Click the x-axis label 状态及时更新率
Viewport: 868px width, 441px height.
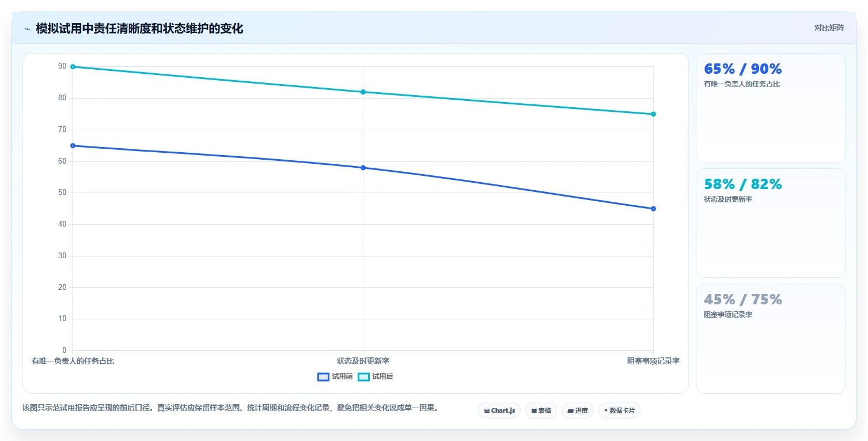[x=363, y=361]
